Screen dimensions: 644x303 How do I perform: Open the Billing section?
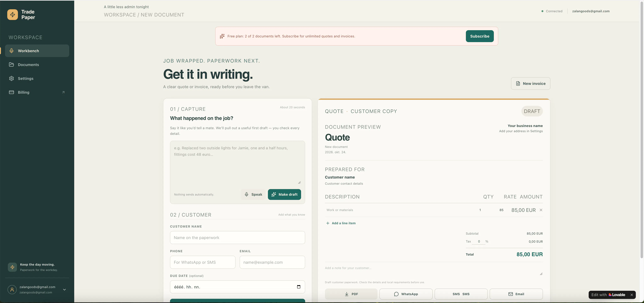(37, 92)
